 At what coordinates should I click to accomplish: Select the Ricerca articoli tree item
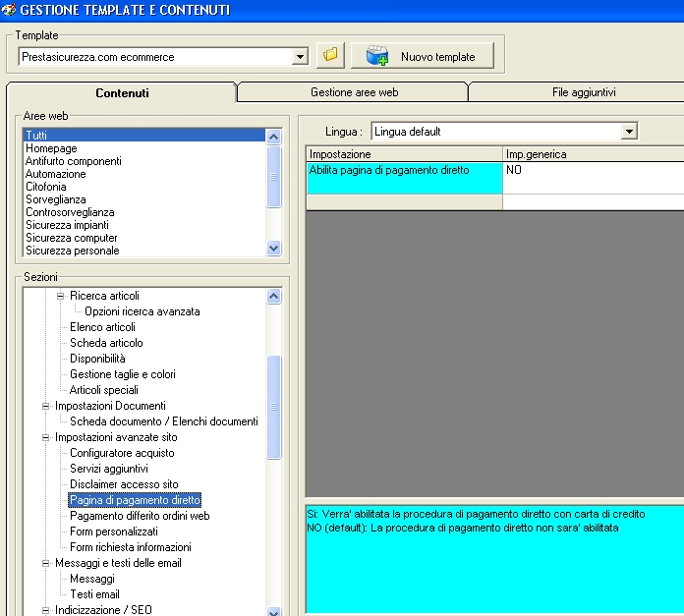click(104, 296)
